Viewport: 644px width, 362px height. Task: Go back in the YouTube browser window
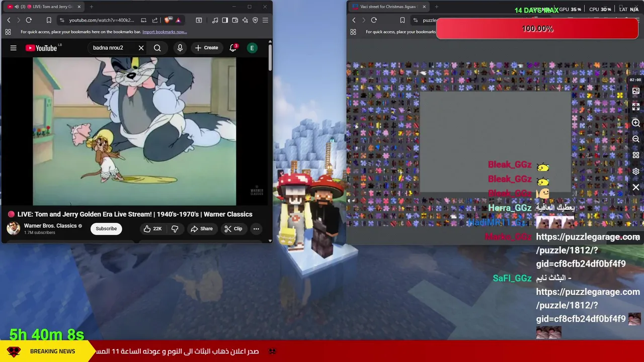pos(9,20)
